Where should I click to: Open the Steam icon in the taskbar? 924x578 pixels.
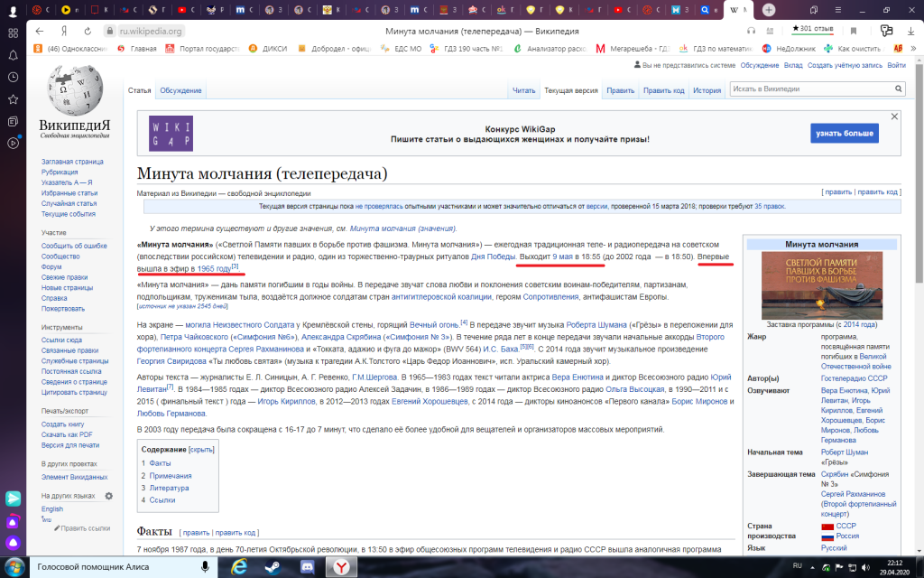point(272,566)
